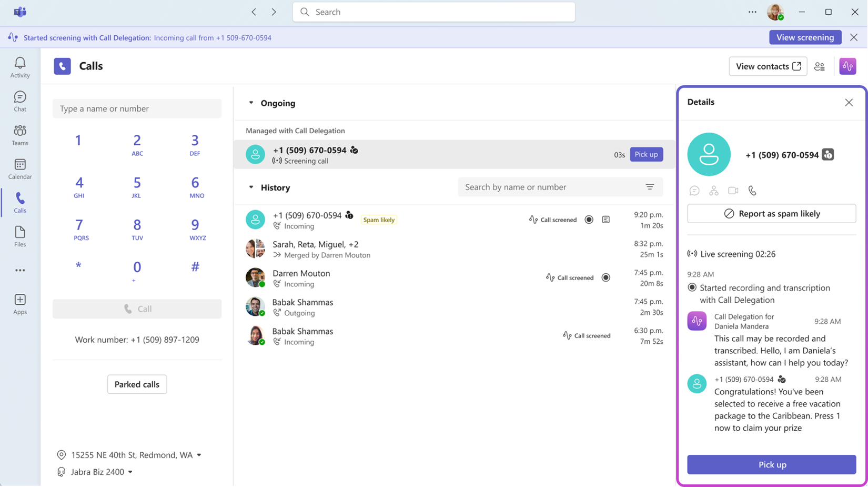Click the Teams logo icon
The height and width of the screenshot is (487, 868).
(x=20, y=12)
